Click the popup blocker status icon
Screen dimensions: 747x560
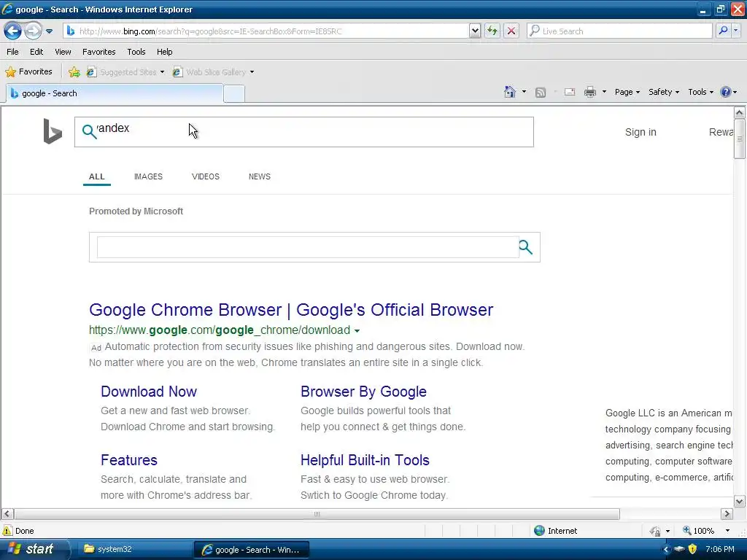[656, 531]
